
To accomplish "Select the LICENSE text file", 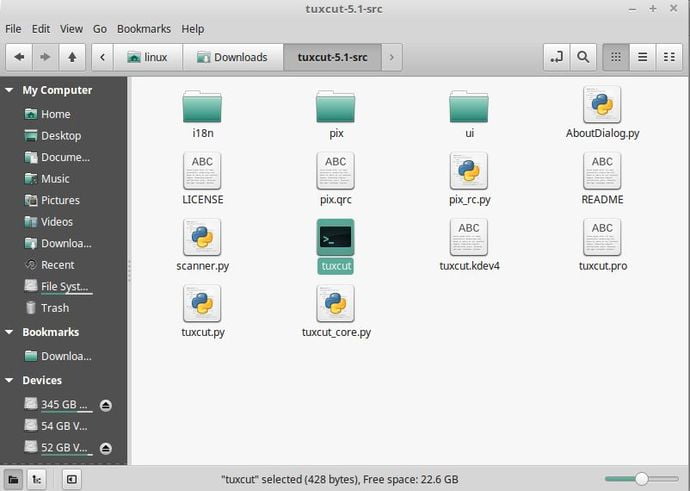I will coord(202,179).
